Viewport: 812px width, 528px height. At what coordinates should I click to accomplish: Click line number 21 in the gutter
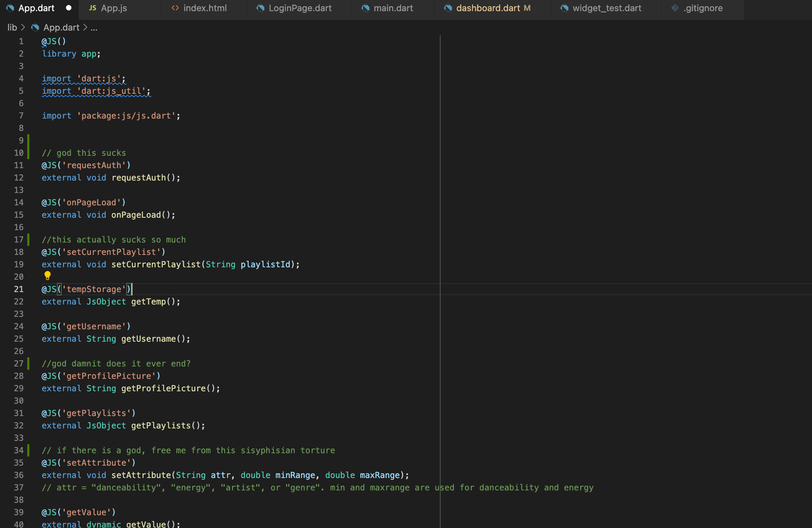(x=19, y=289)
